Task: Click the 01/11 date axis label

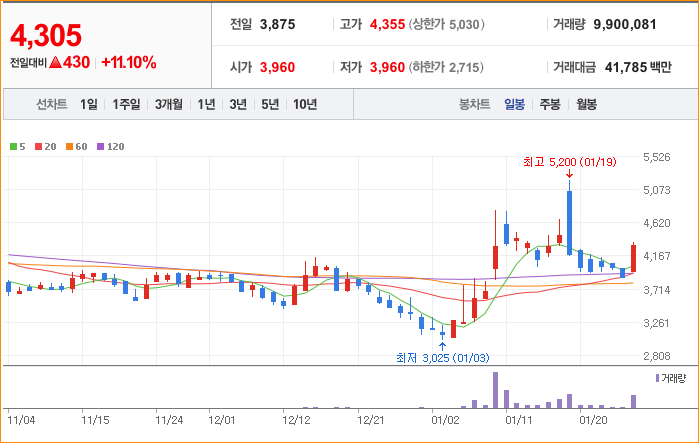Action: (x=519, y=420)
